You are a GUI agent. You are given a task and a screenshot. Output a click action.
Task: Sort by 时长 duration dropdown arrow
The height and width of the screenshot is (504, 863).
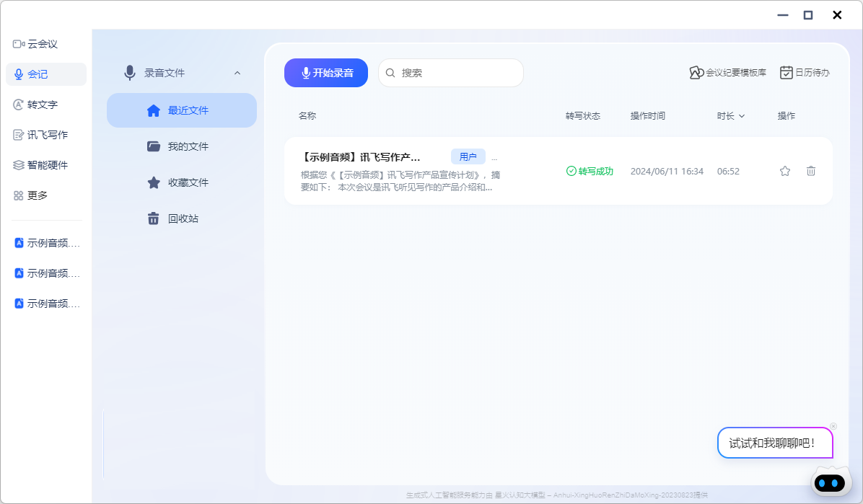click(x=741, y=116)
